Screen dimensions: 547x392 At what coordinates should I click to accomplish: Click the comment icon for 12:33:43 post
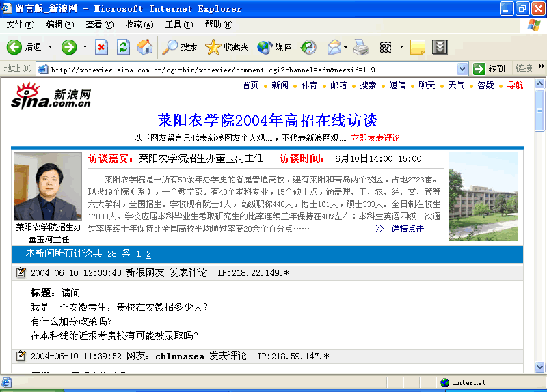(x=21, y=272)
